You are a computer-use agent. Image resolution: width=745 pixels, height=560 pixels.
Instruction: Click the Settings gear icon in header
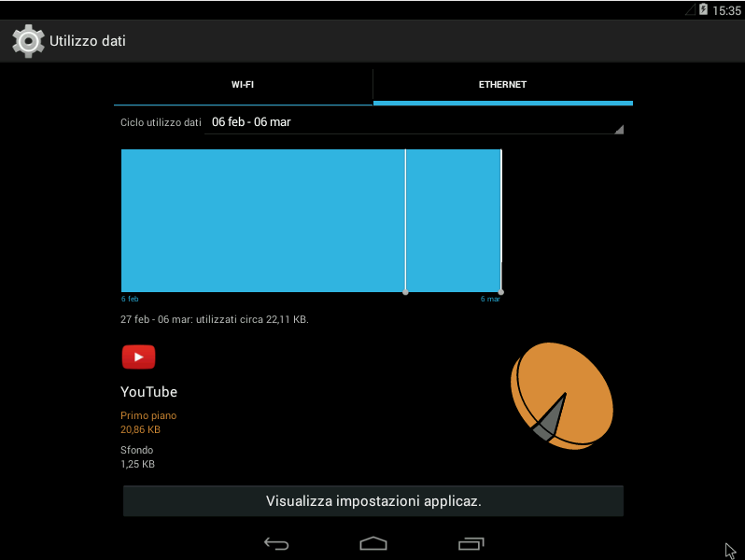pyautogui.click(x=28, y=41)
